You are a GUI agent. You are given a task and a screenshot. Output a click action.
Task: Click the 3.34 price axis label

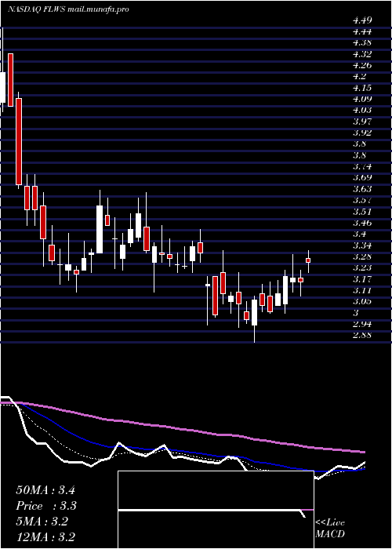tap(362, 245)
